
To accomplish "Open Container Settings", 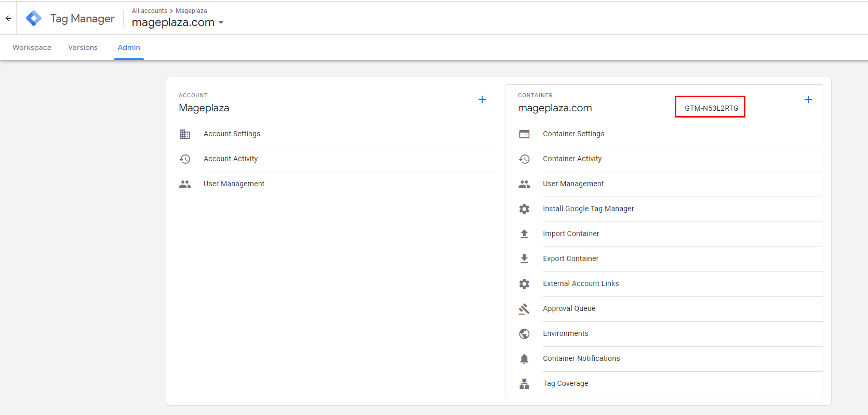I will [573, 134].
